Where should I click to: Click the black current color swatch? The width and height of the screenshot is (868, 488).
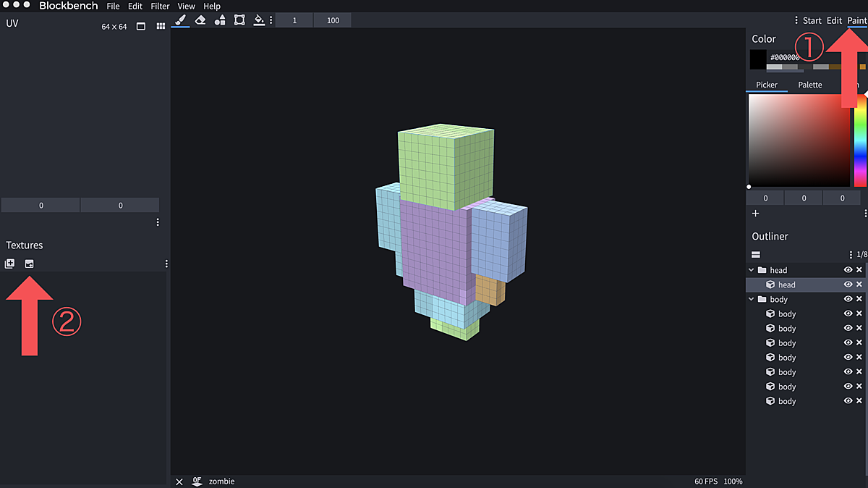click(758, 59)
